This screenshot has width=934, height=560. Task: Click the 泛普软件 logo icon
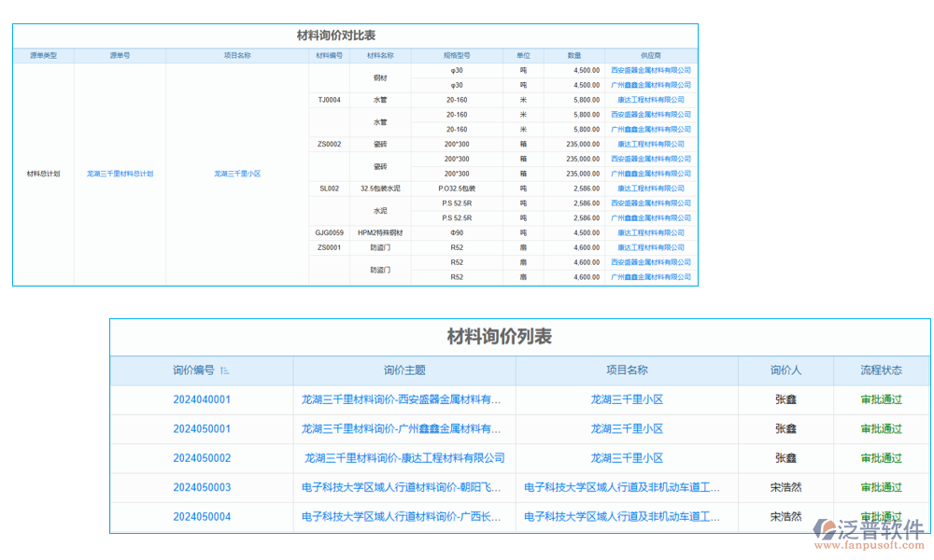coord(824,530)
